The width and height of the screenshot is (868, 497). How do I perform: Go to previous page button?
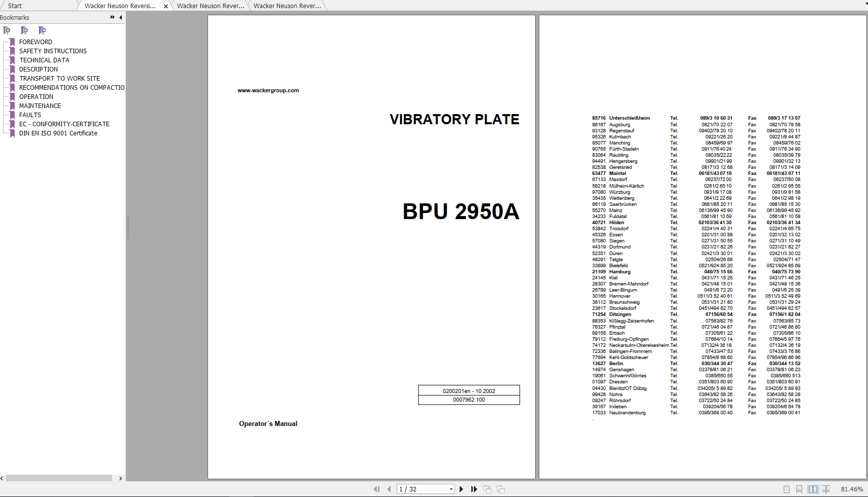pyautogui.click(x=389, y=489)
